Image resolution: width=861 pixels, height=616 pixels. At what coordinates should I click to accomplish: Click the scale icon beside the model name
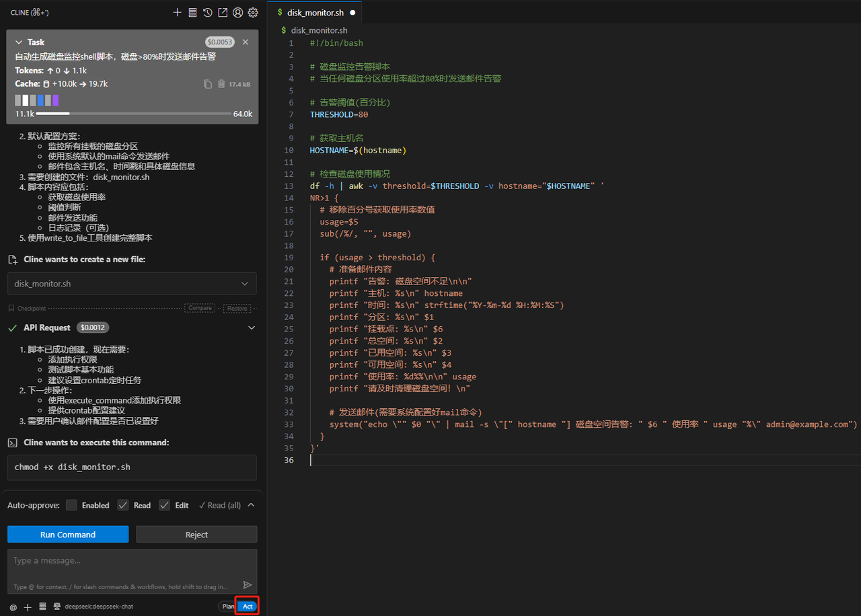pyautogui.click(x=57, y=607)
